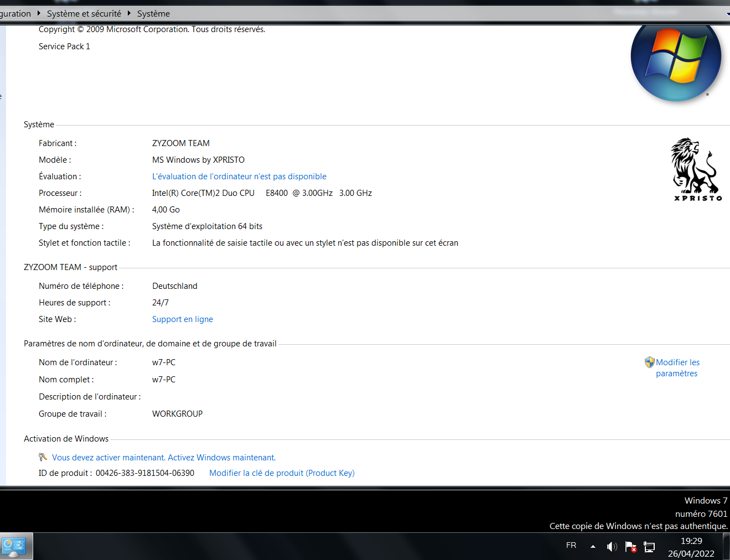Viewport: 730px width, 560px height.
Task: Click the Windows not genuine watermark text
Action: [x=639, y=526]
